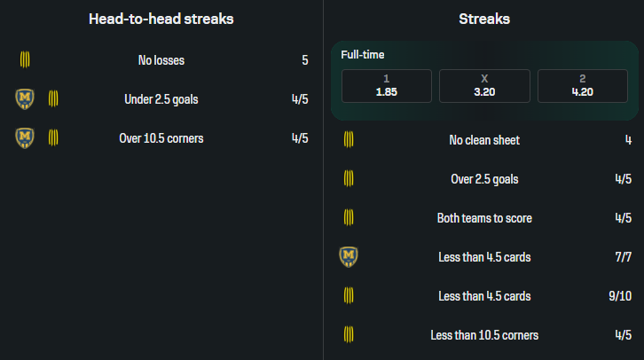The width and height of the screenshot is (644, 360).
Task: Click the striped team icon beside No losses
Action: tap(25, 60)
